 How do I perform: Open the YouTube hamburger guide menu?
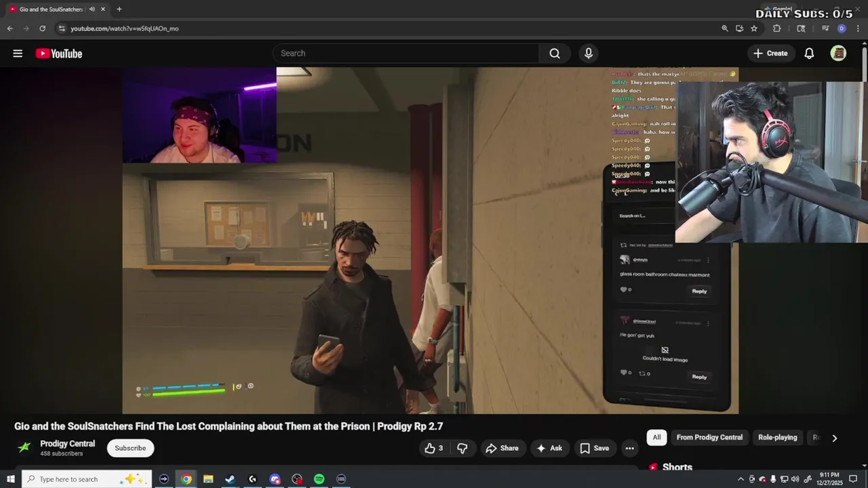click(18, 54)
